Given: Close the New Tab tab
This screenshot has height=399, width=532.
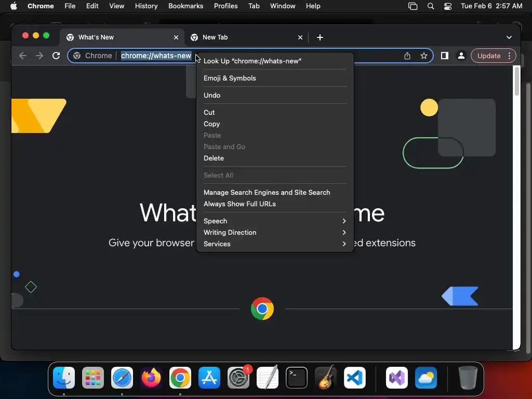Looking at the screenshot, I should coord(300,37).
